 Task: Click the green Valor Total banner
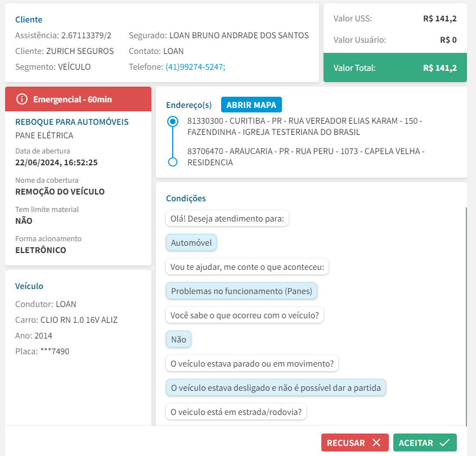point(394,68)
